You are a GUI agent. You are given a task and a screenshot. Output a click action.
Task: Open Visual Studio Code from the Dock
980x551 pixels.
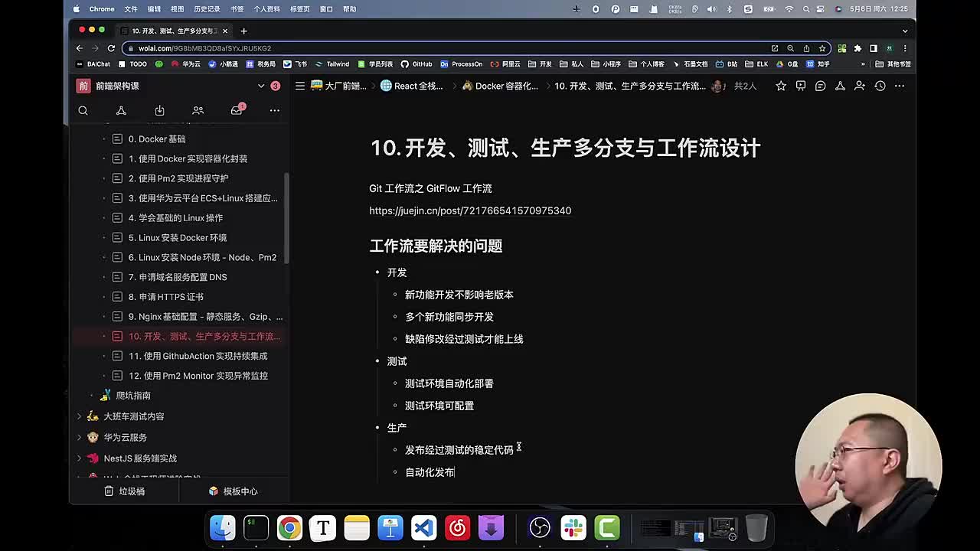[423, 527]
